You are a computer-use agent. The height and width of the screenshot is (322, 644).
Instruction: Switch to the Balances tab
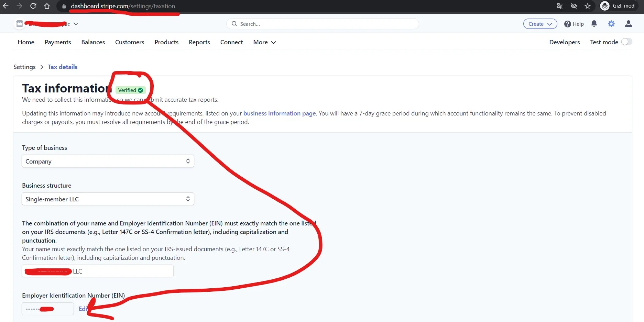pos(93,42)
